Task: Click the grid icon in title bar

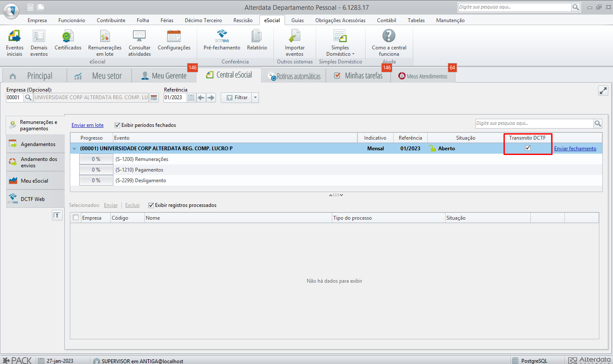Action: 30,7
